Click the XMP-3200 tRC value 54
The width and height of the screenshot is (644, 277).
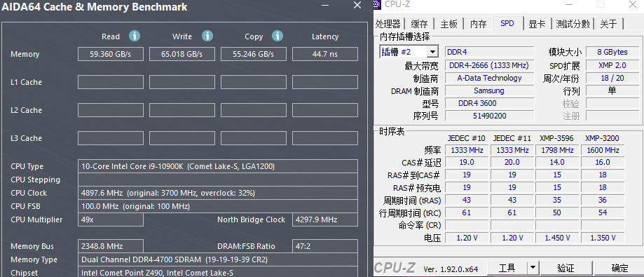603,213
